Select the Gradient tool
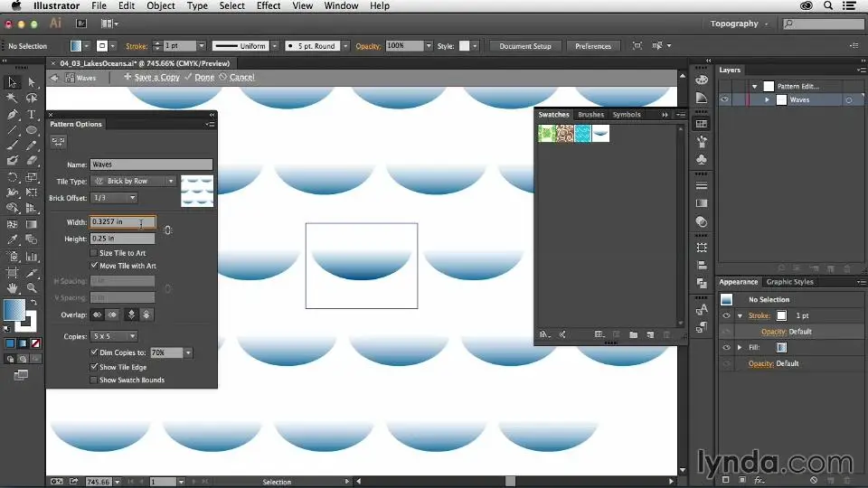868x488 pixels. (32, 224)
